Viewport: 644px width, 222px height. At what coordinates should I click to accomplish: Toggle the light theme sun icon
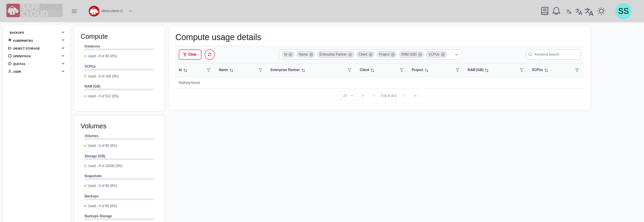point(601,11)
